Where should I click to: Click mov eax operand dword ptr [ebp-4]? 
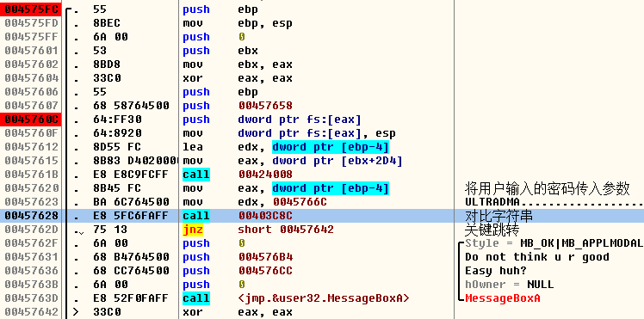click(331, 188)
